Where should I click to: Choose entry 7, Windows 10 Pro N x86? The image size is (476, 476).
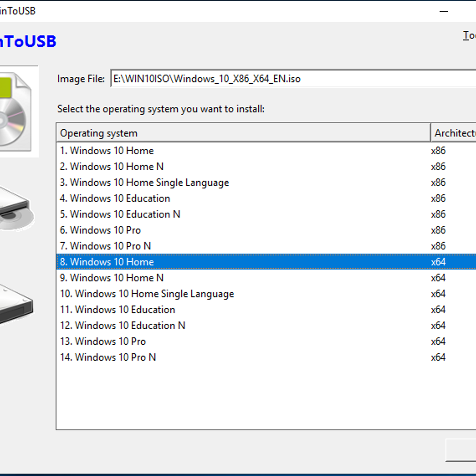(x=106, y=246)
